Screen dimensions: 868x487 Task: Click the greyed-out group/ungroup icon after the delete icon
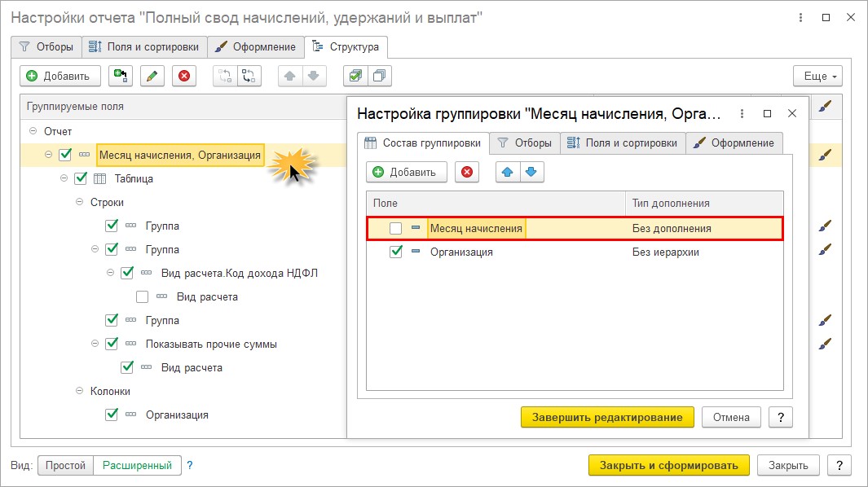[225, 76]
